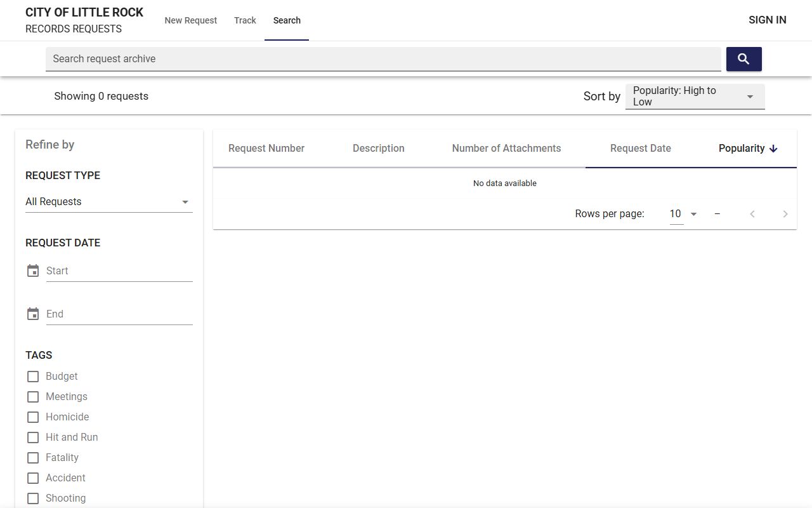Click the 'RECORDS REQUESTS' subtitle
Screen dimensions: 812x508
click(x=74, y=29)
